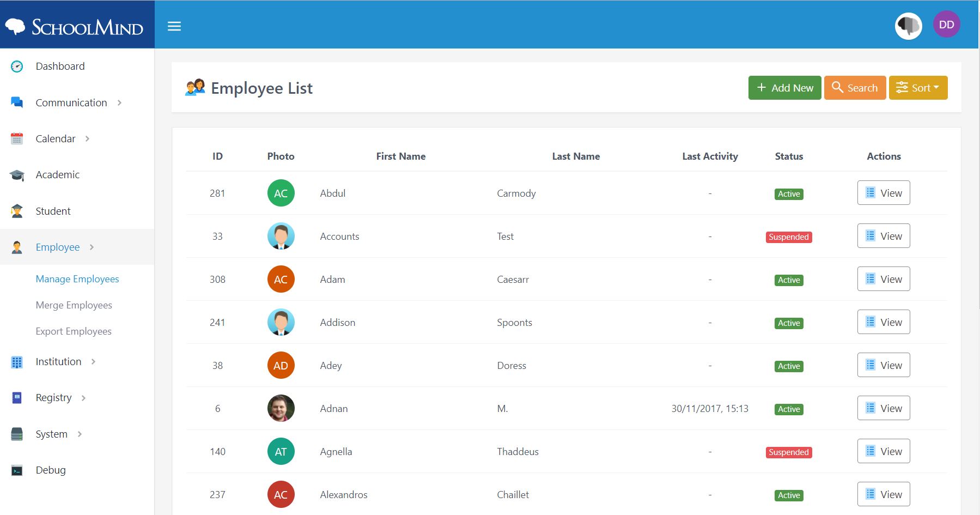980x515 pixels.
Task: Click the Registry book icon
Action: click(x=17, y=398)
